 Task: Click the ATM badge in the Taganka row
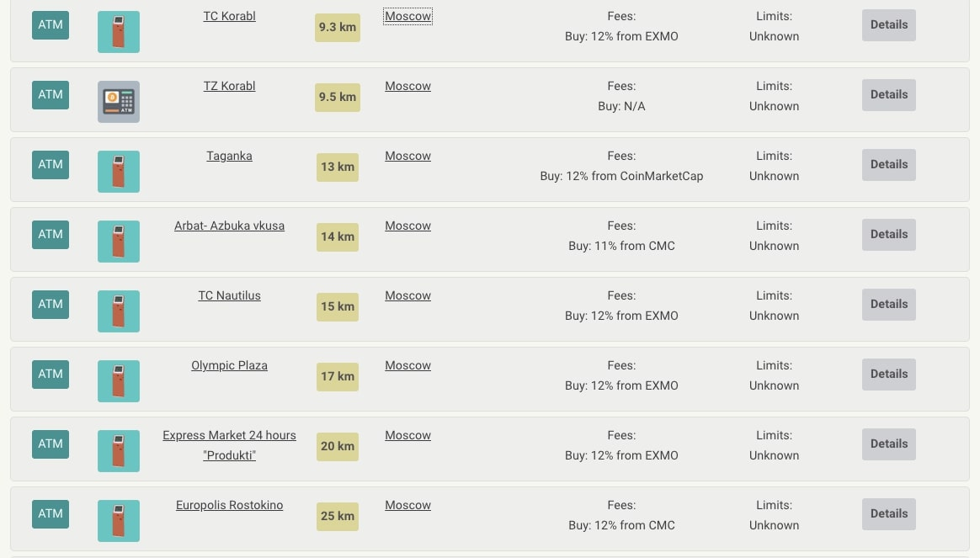51,165
